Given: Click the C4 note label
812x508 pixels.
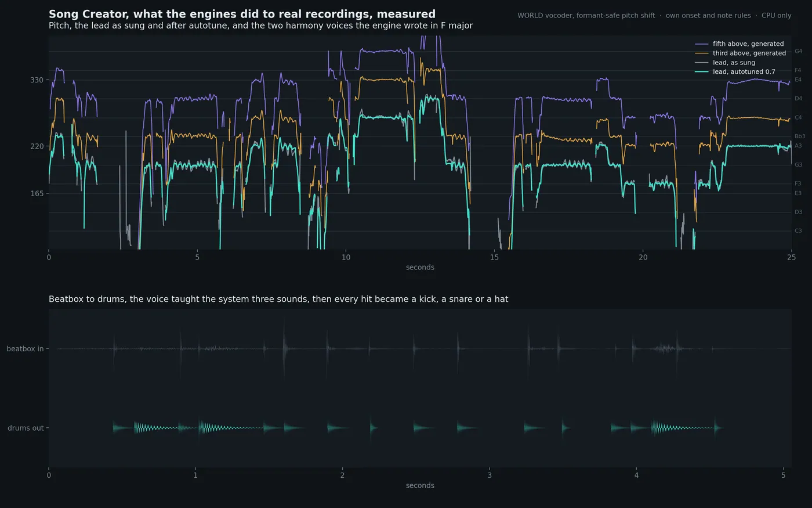Looking at the screenshot, I should (x=798, y=118).
